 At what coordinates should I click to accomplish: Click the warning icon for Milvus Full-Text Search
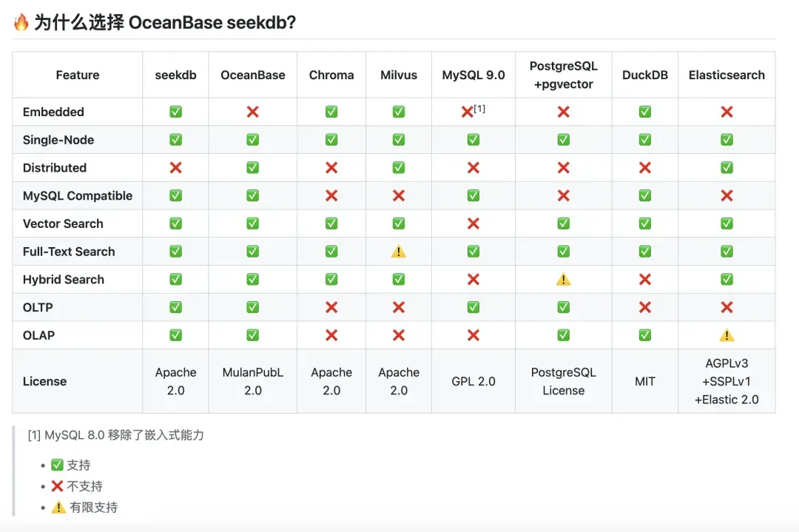coord(399,252)
